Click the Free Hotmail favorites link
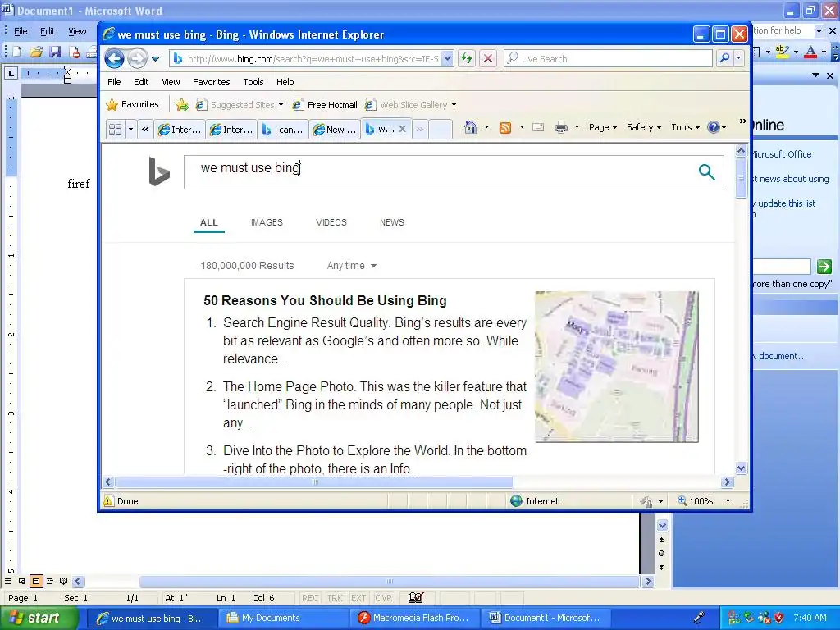 [x=325, y=105]
